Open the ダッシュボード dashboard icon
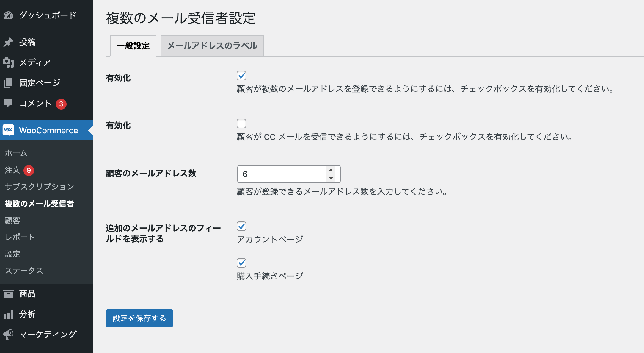Viewport: 644px width, 353px height. tap(8, 15)
